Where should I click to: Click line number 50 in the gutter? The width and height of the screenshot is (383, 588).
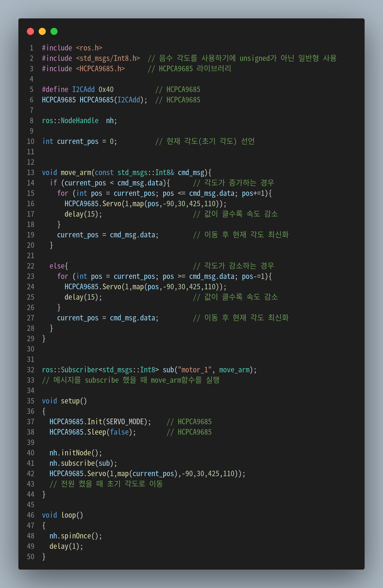click(31, 556)
